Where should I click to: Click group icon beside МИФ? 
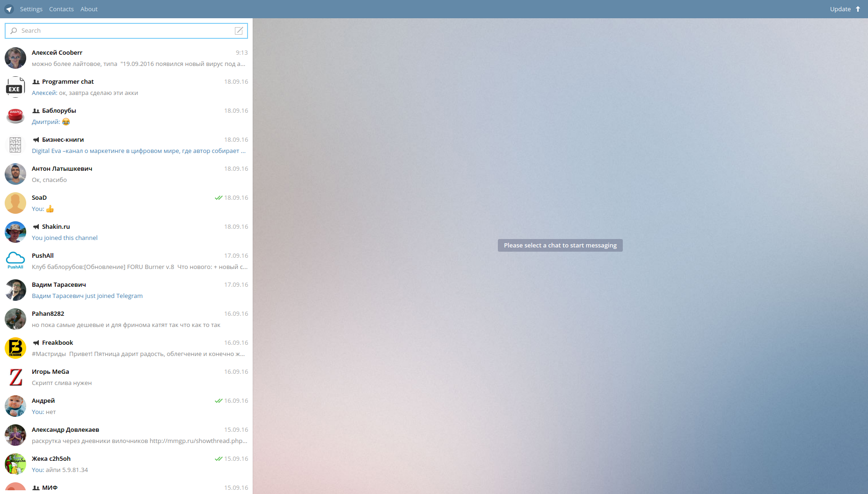tap(36, 488)
